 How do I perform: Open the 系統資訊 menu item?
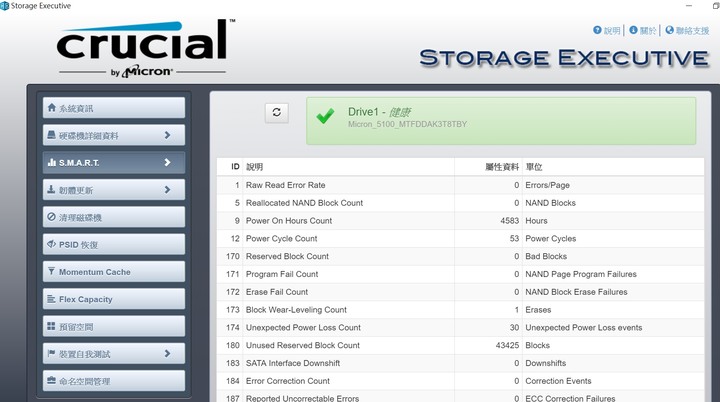[114, 108]
